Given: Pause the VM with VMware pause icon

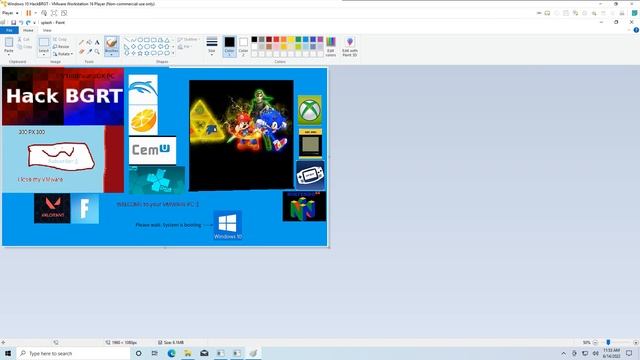Looking at the screenshot, I should [x=29, y=13].
